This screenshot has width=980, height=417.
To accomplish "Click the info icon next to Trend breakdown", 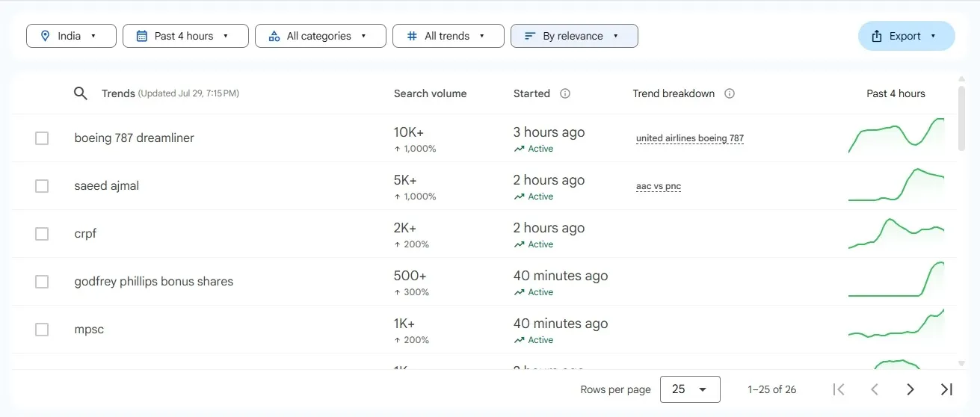I will click(x=730, y=93).
